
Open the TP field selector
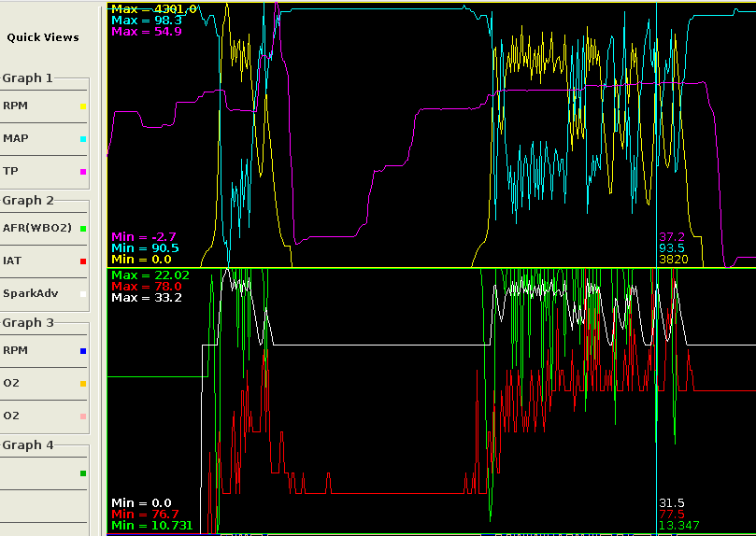[37, 171]
